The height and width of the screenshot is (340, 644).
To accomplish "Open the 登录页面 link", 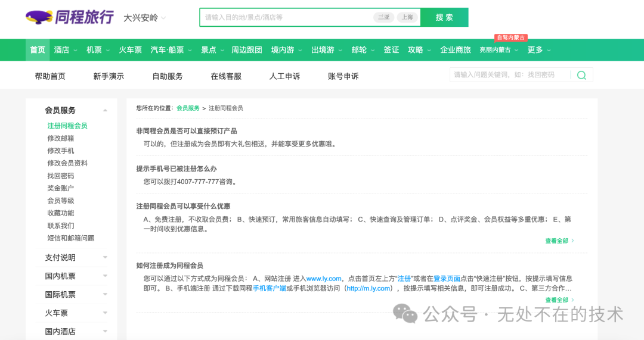I will coord(447,279).
